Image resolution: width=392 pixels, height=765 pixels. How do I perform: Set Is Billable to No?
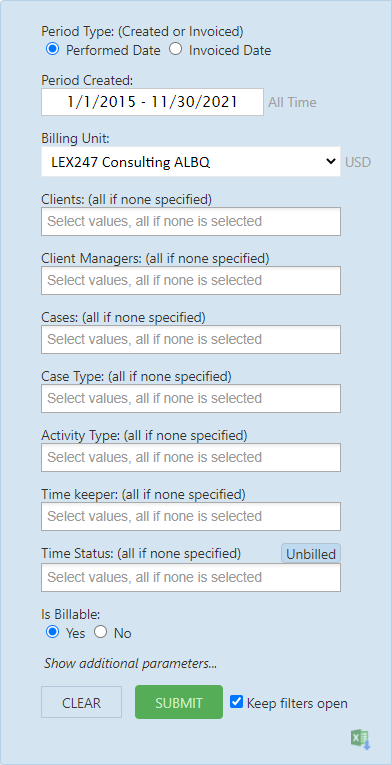[101, 632]
